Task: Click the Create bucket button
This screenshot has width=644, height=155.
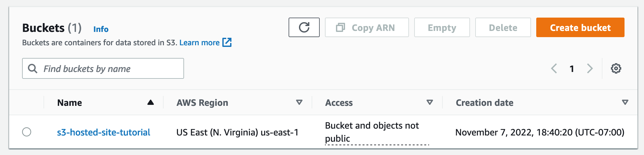Action: 580,27
